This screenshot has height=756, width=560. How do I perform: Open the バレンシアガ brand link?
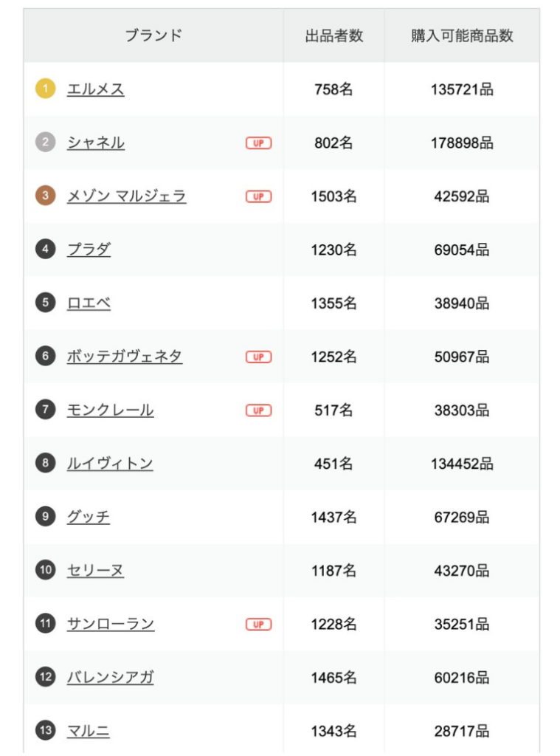pyautogui.click(x=110, y=677)
